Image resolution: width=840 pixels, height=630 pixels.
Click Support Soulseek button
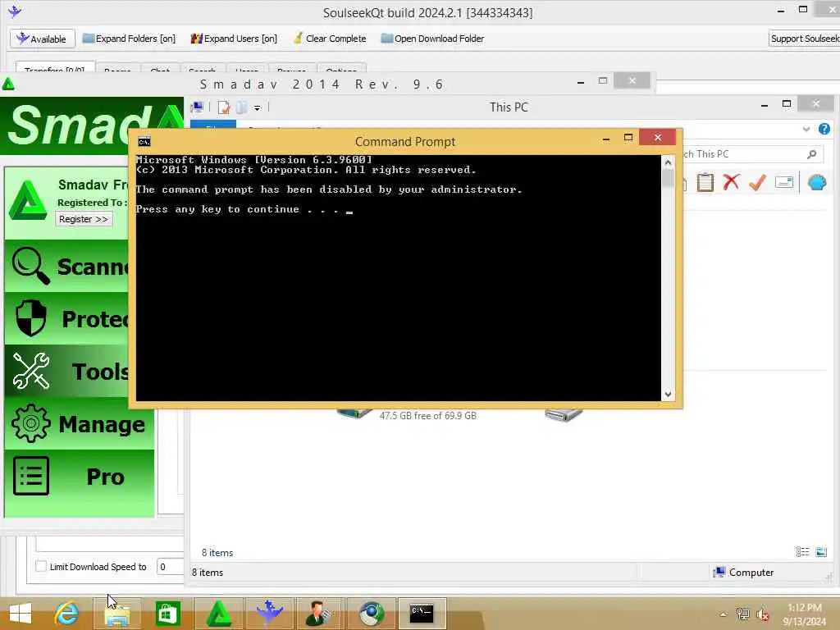click(804, 39)
